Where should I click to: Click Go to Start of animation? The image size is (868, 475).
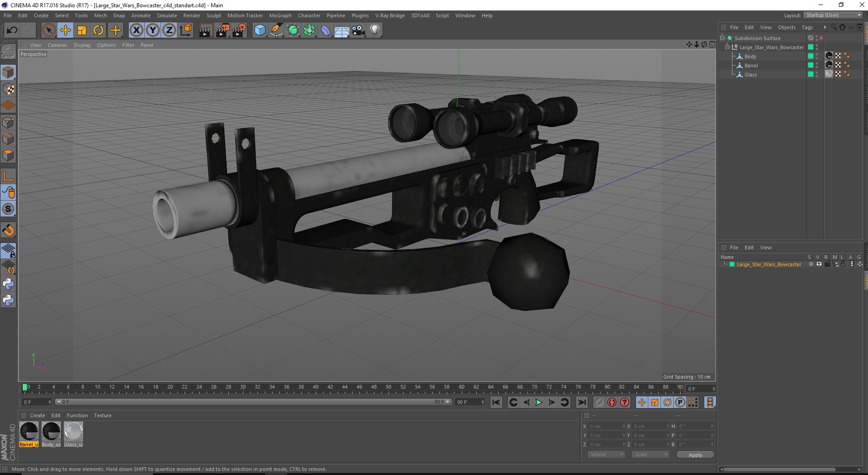(x=496, y=402)
